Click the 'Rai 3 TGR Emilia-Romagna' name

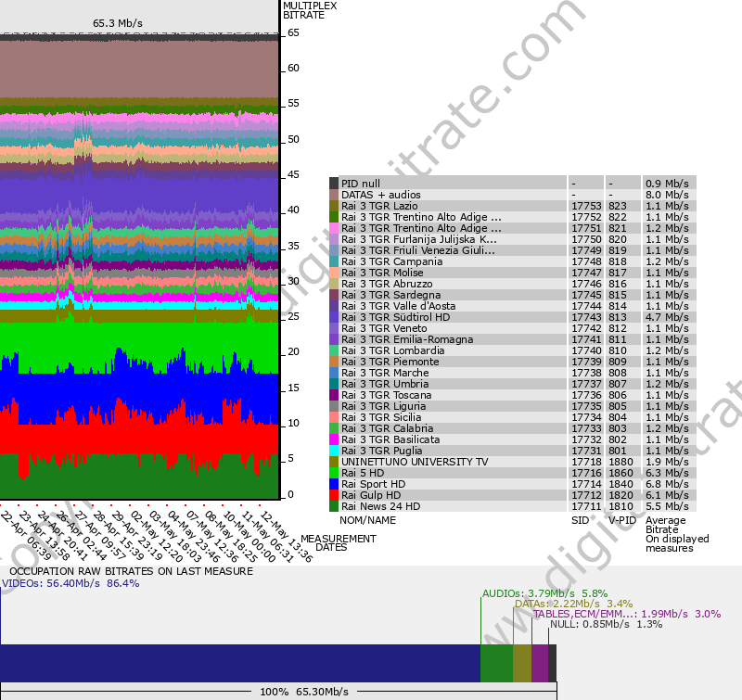407,339
